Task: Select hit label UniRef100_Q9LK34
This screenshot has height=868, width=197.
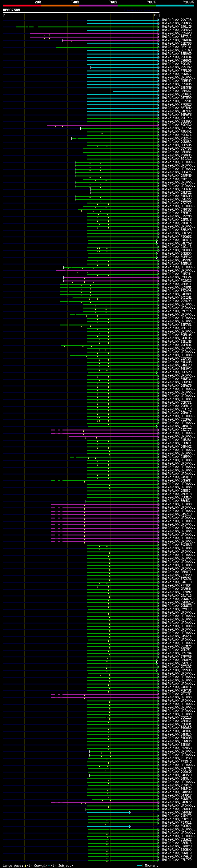Action: click(177, 57)
